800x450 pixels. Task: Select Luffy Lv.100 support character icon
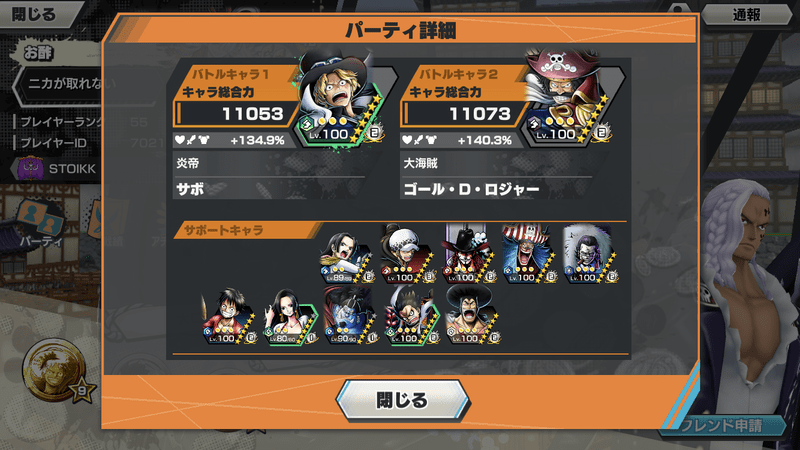[x=229, y=316]
